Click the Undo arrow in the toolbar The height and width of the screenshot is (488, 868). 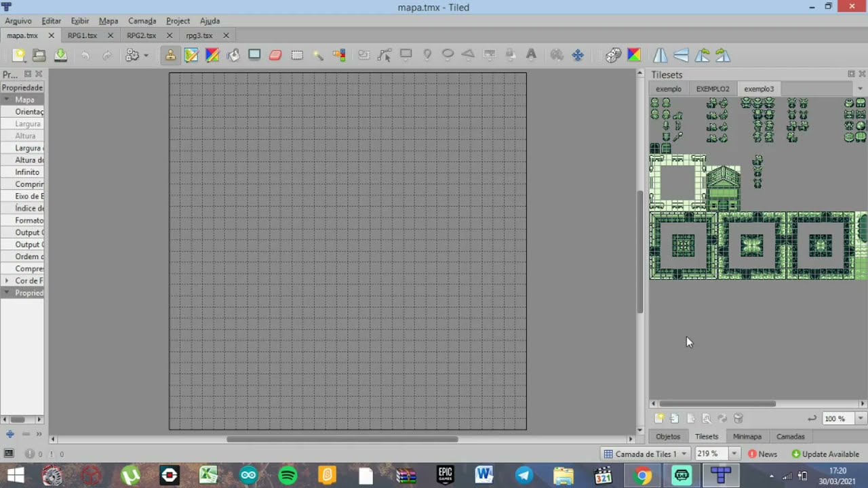tap(85, 56)
